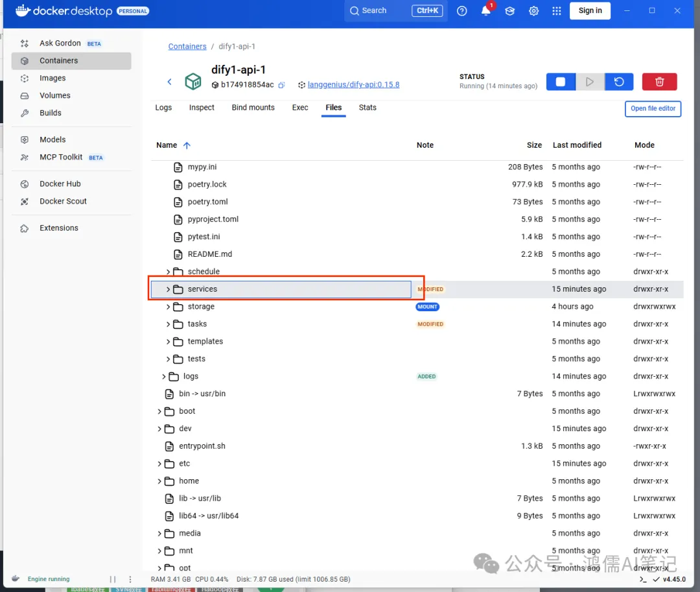Screen dimensions: 700x592
Task: Expand the boot folder
Action: click(x=159, y=411)
